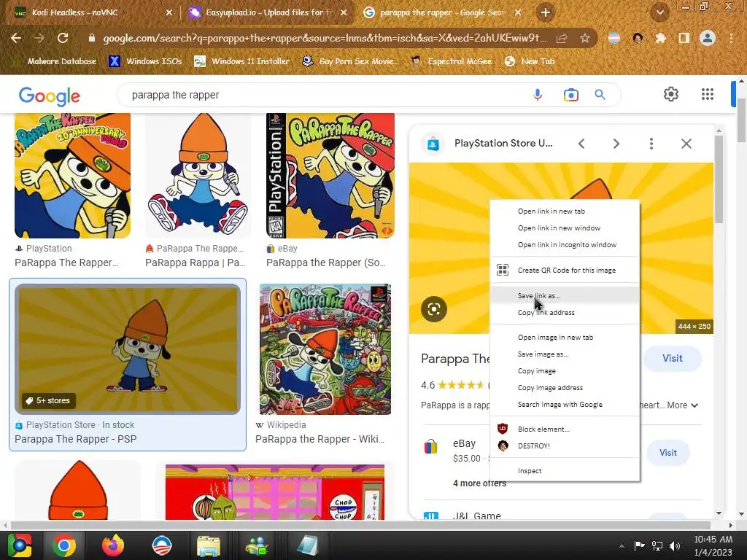The width and height of the screenshot is (747, 560).
Task: Select Copy image address
Action: coord(565,388)
